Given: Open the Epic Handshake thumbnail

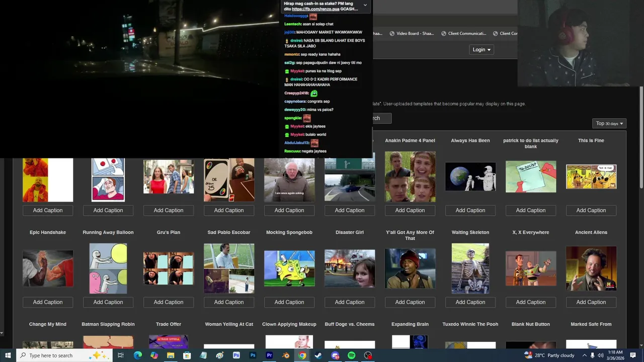Looking at the screenshot, I should tap(48, 268).
